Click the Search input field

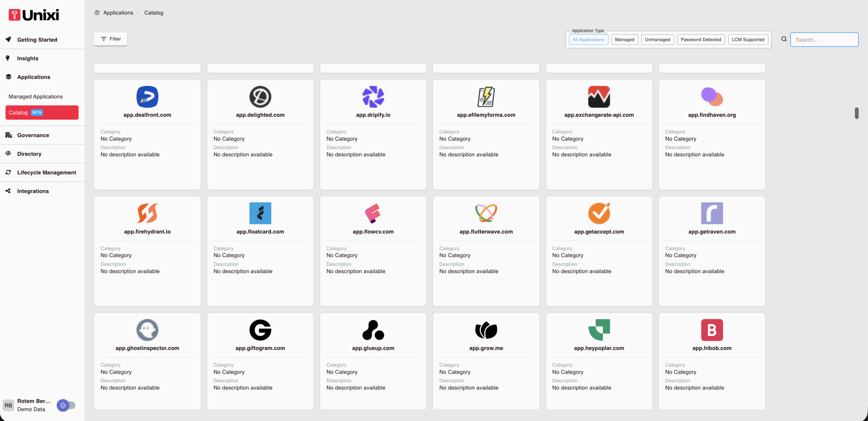[824, 39]
